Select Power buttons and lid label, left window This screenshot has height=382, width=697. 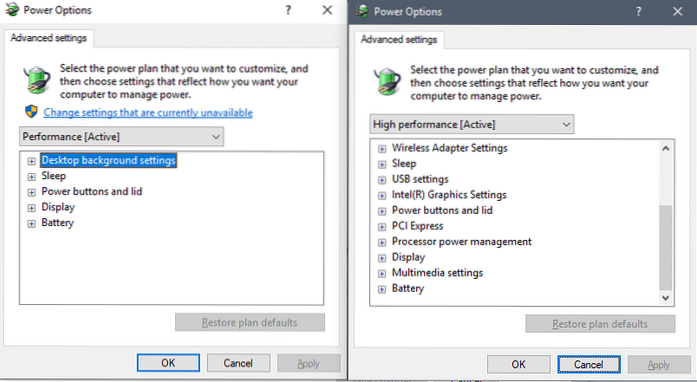click(x=92, y=191)
